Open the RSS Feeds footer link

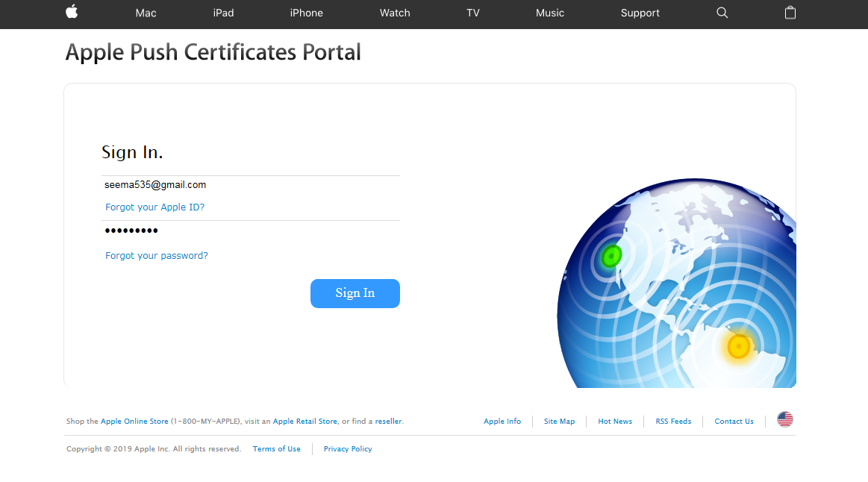coord(673,421)
